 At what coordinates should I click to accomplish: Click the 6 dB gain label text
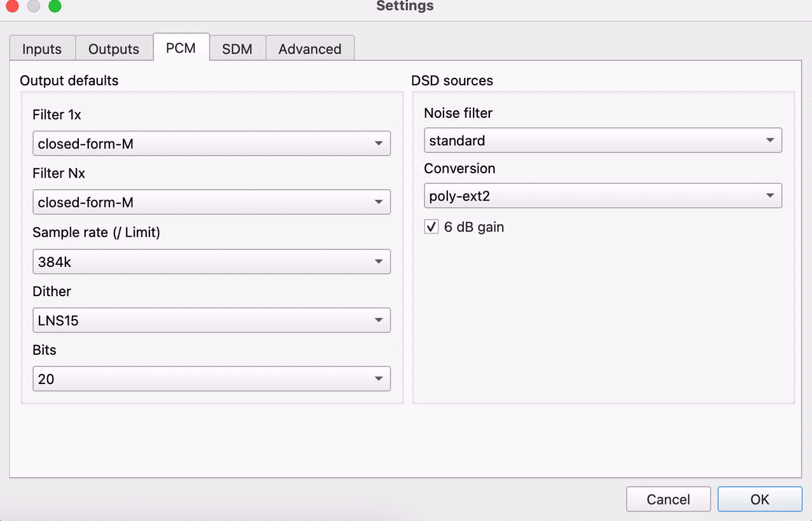(x=474, y=227)
